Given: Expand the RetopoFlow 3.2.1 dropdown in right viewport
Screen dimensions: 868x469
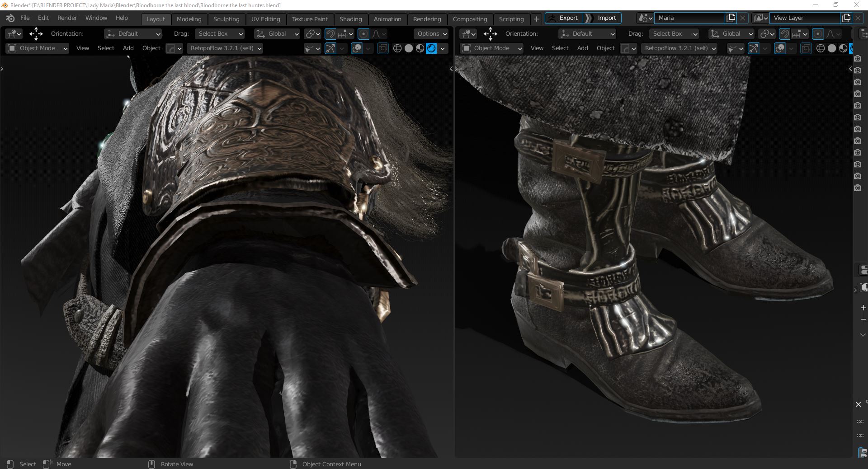Looking at the screenshot, I should click(679, 48).
